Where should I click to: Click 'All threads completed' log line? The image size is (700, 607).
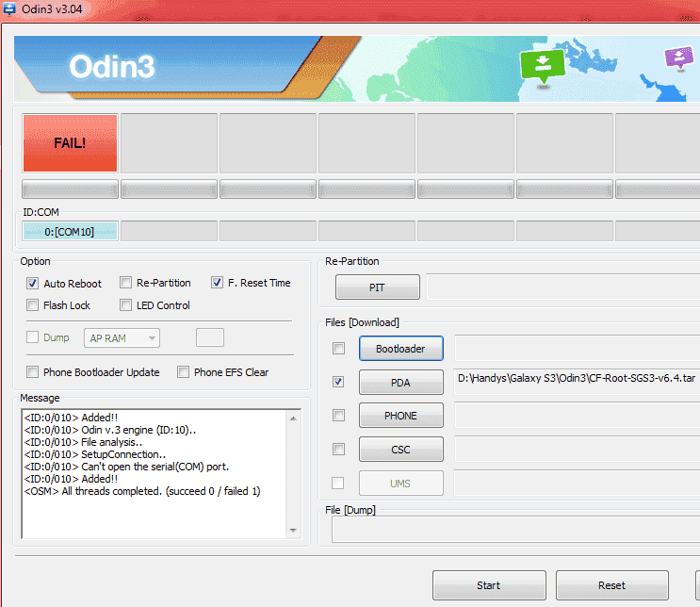(142, 491)
